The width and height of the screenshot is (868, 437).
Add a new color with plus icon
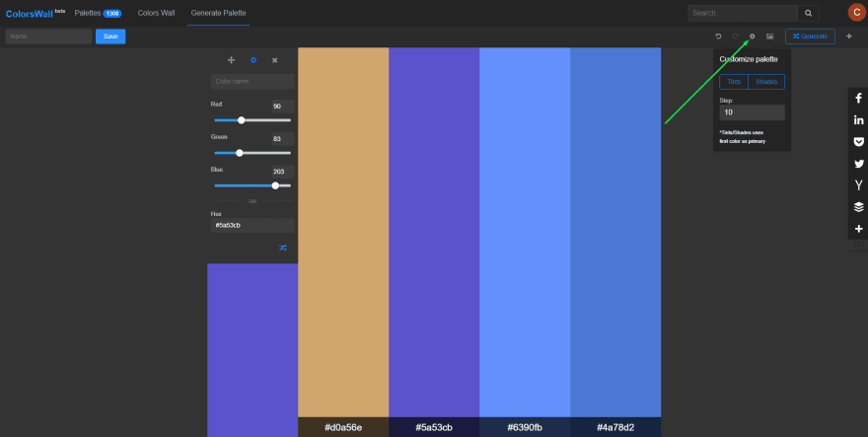[849, 36]
